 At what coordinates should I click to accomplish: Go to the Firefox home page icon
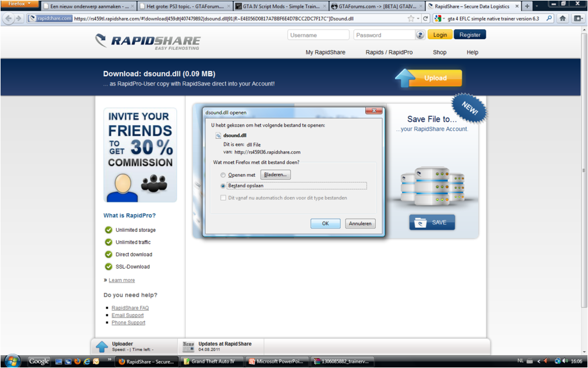[x=563, y=18]
